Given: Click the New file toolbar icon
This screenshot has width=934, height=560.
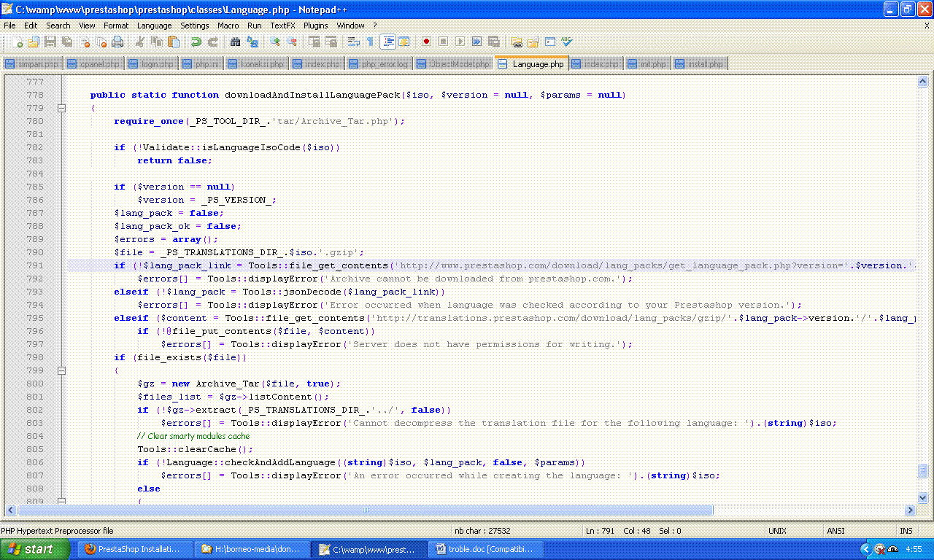Looking at the screenshot, I should click(x=18, y=42).
